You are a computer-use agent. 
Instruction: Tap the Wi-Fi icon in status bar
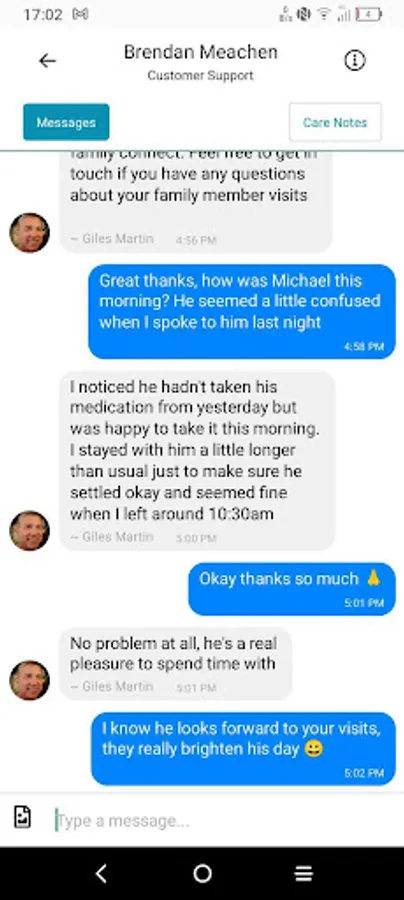click(324, 14)
